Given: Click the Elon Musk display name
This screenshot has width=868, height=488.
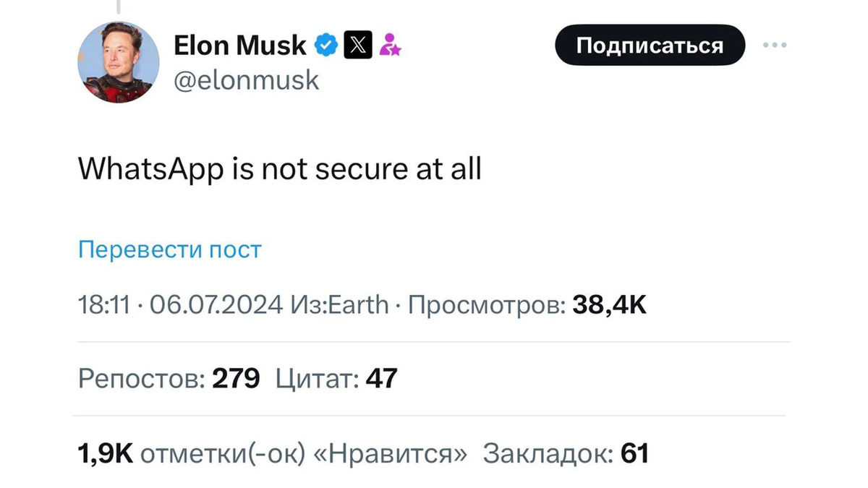Looking at the screenshot, I should point(239,46).
